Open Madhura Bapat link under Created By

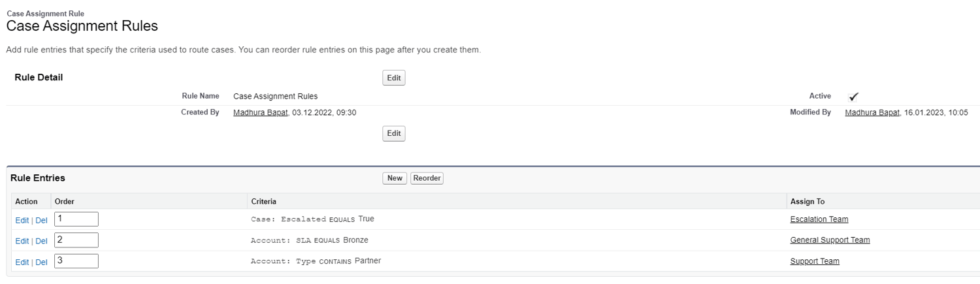(x=261, y=112)
